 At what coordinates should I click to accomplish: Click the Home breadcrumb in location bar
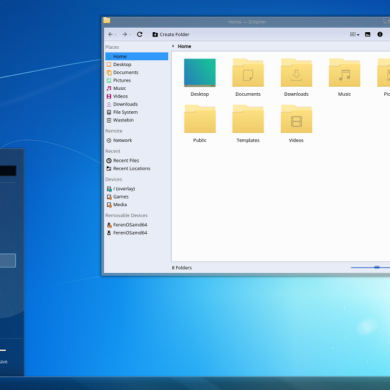point(184,46)
